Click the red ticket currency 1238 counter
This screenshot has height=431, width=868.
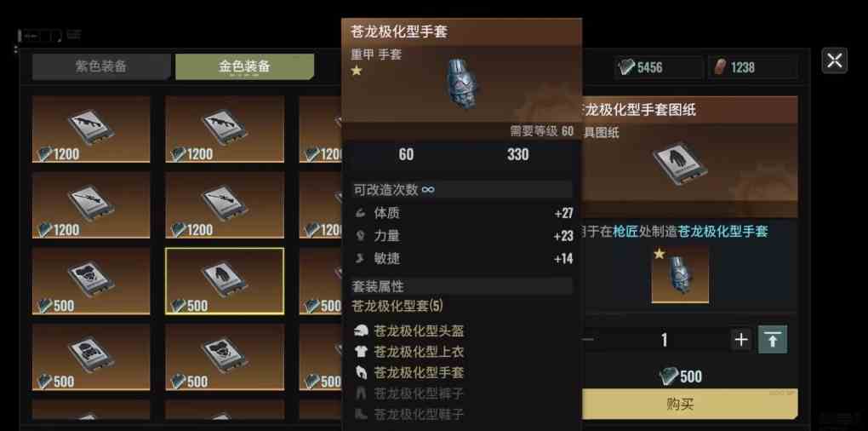coord(754,67)
